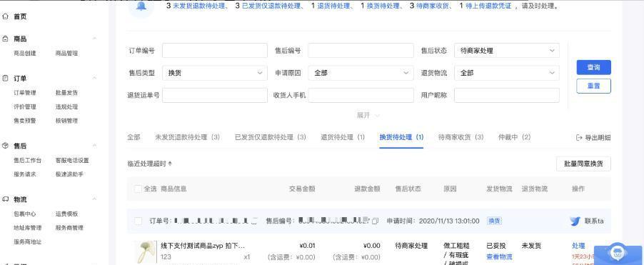Focus the 退货运单号 input field
This screenshot has width=644, height=265.
(x=214, y=95)
